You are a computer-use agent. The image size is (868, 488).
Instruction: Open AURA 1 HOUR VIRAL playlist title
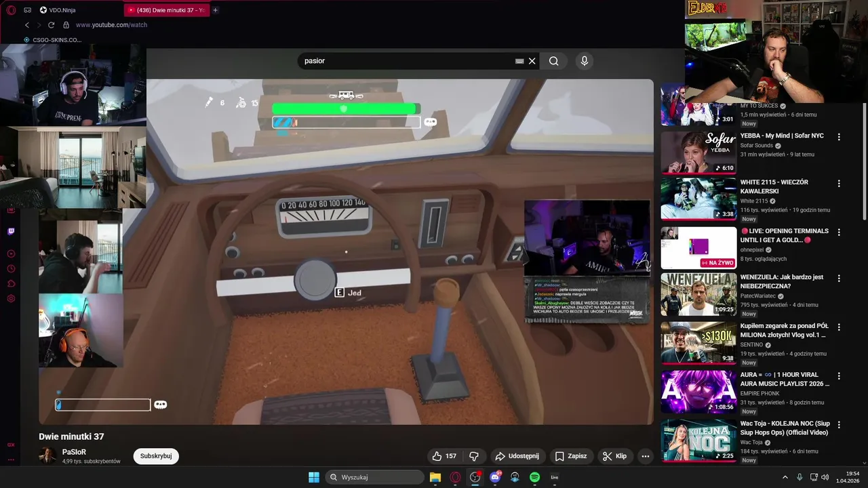(x=785, y=379)
